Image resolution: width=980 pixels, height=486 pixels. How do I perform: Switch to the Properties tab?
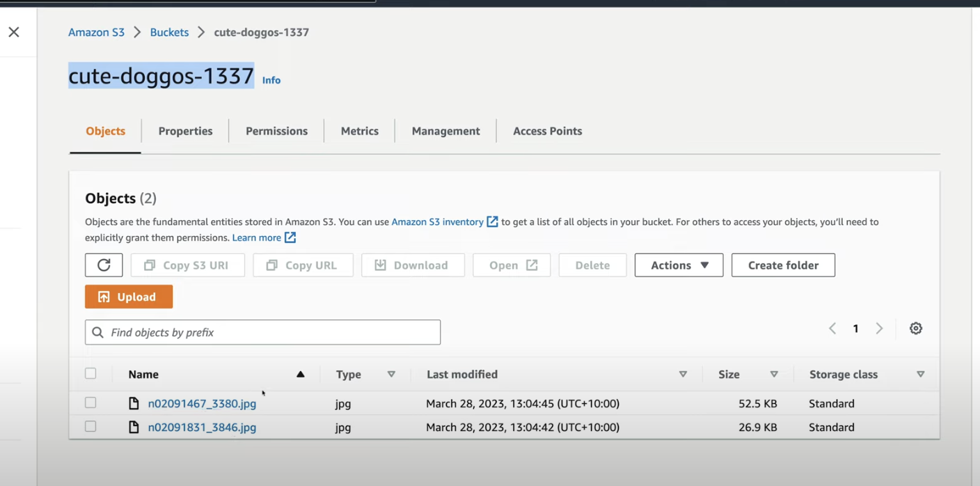pyautogui.click(x=185, y=131)
